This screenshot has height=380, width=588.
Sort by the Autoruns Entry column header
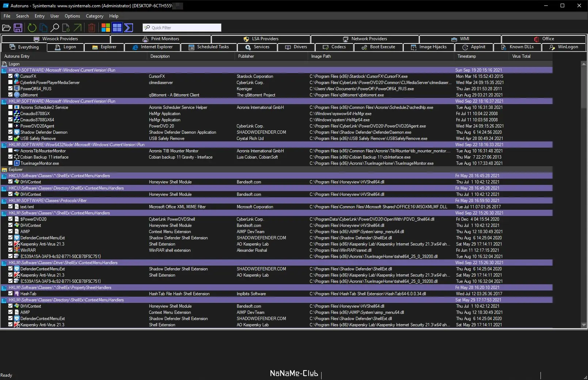[75, 56]
